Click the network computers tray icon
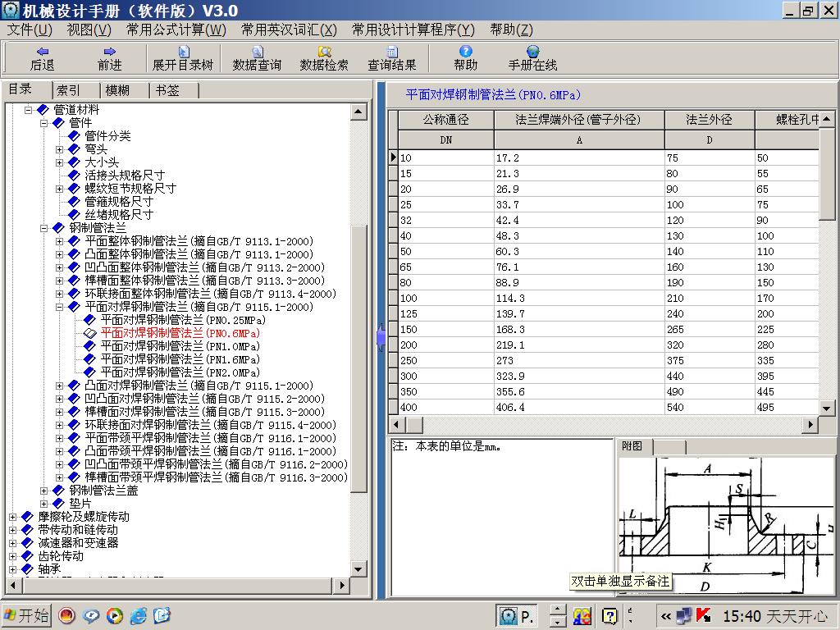Screen dimensions: 840x630 [x=684, y=616]
